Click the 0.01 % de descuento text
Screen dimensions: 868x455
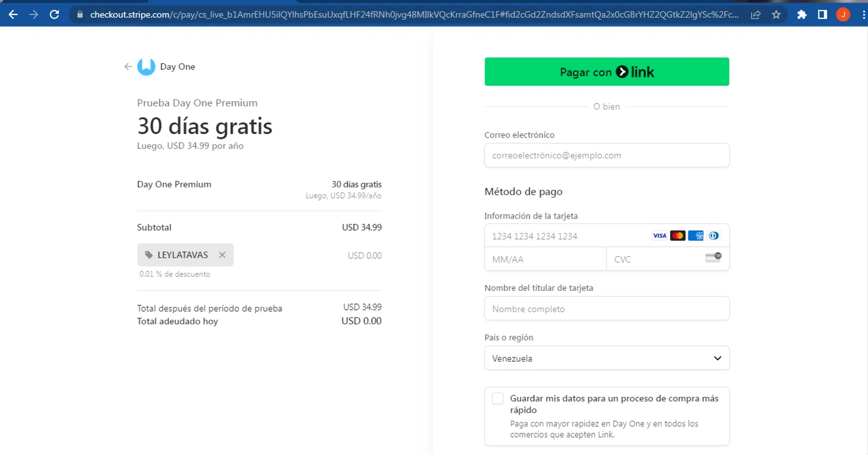coord(175,274)
